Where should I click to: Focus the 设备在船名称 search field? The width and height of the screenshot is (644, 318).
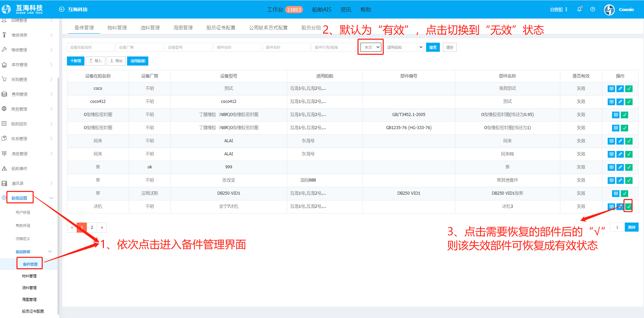90,47
